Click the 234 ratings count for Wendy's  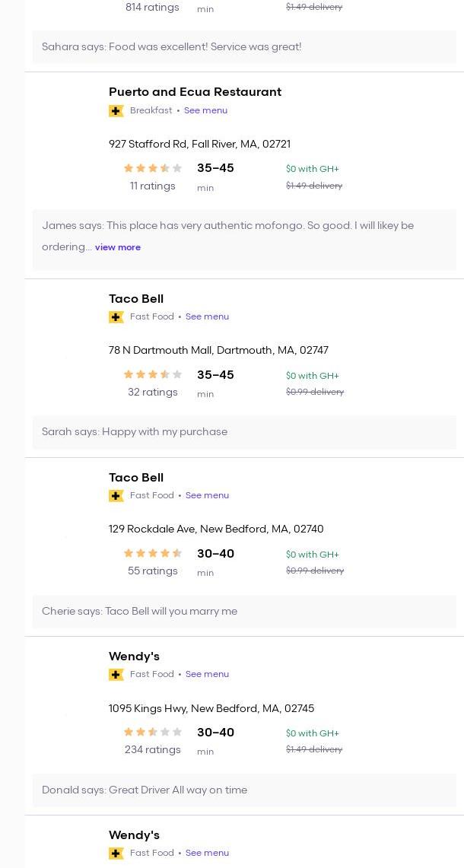(152, 750)
